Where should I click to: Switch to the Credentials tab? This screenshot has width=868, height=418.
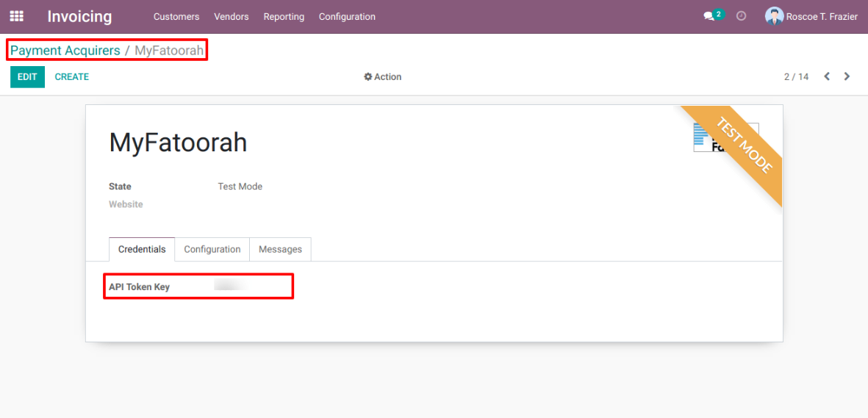click(x=142, y=249)
